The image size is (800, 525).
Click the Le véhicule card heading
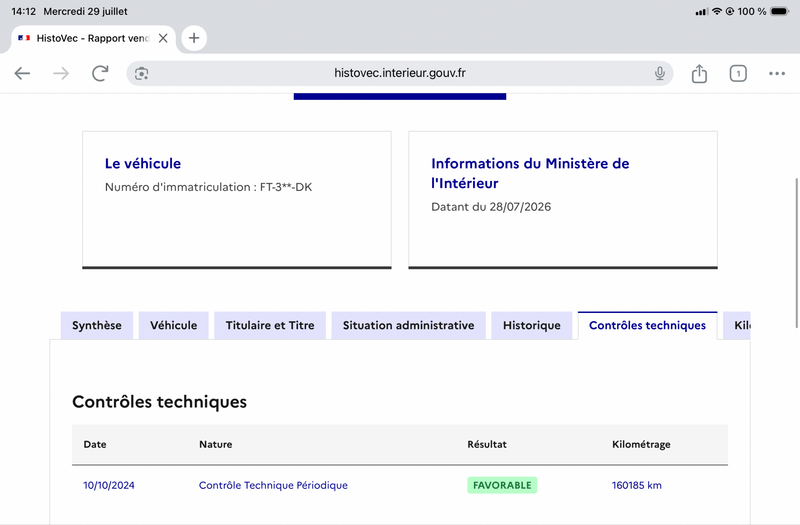143,163
